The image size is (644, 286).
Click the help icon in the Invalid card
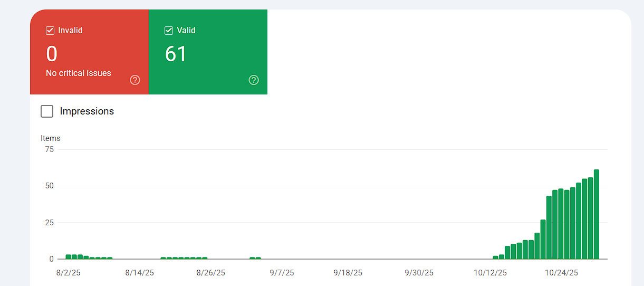[x=135, y=80]
